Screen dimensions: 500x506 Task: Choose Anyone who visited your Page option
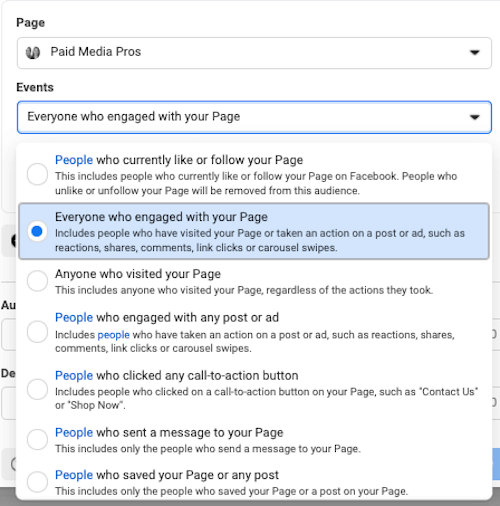254,281
